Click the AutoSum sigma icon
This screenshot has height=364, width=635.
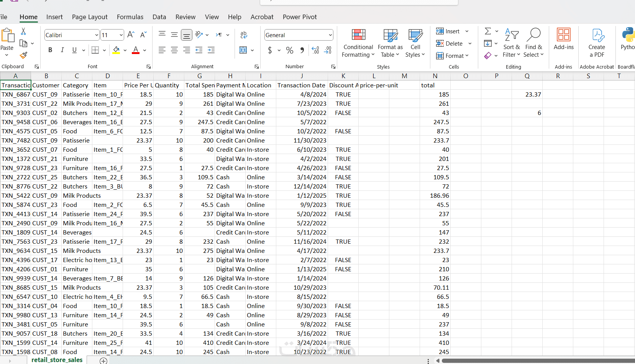click(x=488, y=31)
